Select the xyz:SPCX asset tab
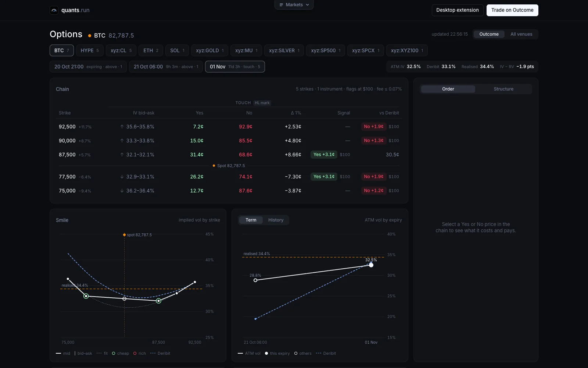588x368 pixels. tap(366, 50)
